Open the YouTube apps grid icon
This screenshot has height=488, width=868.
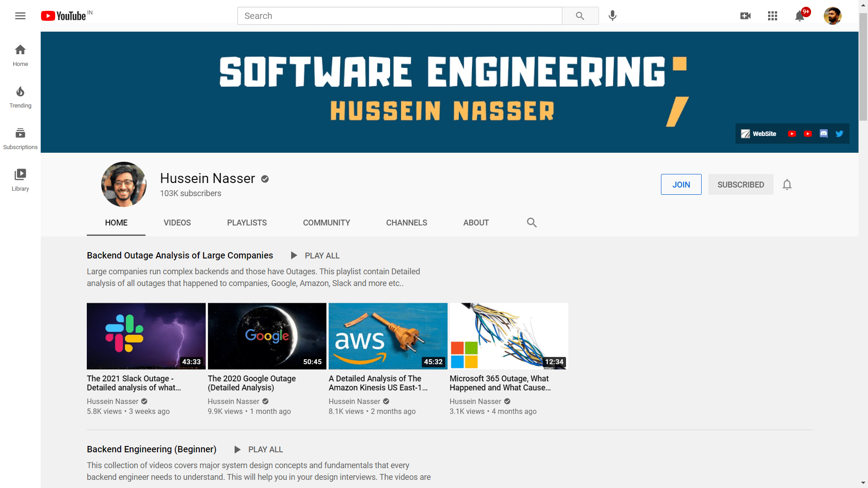tap(773, 16)
